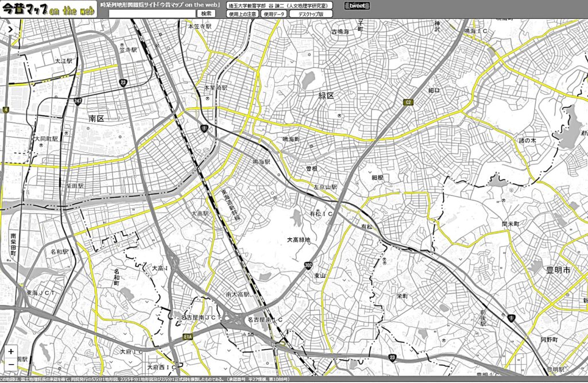Open the 使用上の注意 usage notes
The width and height of the screenshot is (588, 383).
tap(242, 14)
